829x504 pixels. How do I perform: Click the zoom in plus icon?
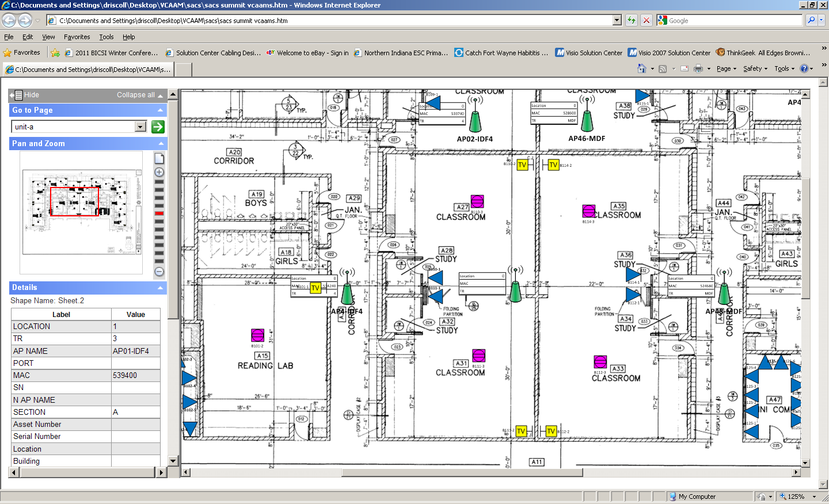159,172
